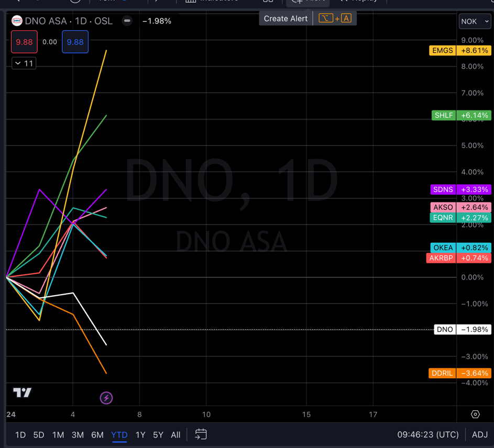
Task: Show the All time range
Action: [175, 435]
